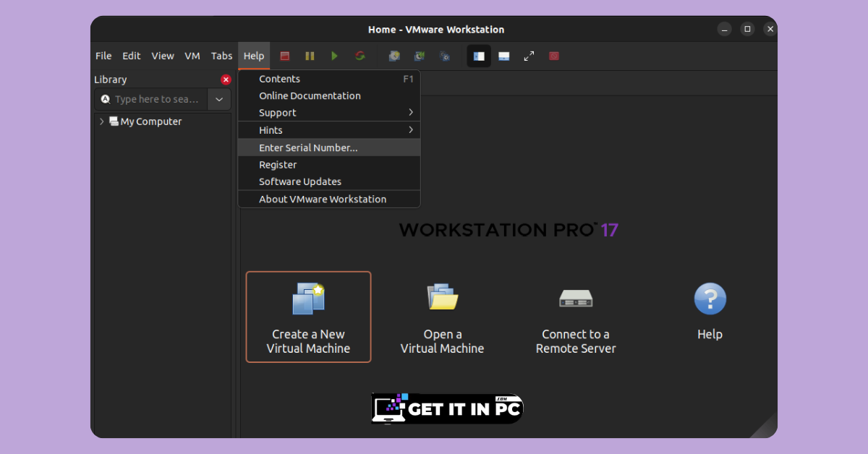Click the Revert to Snapshot icon

click(420, 56)
